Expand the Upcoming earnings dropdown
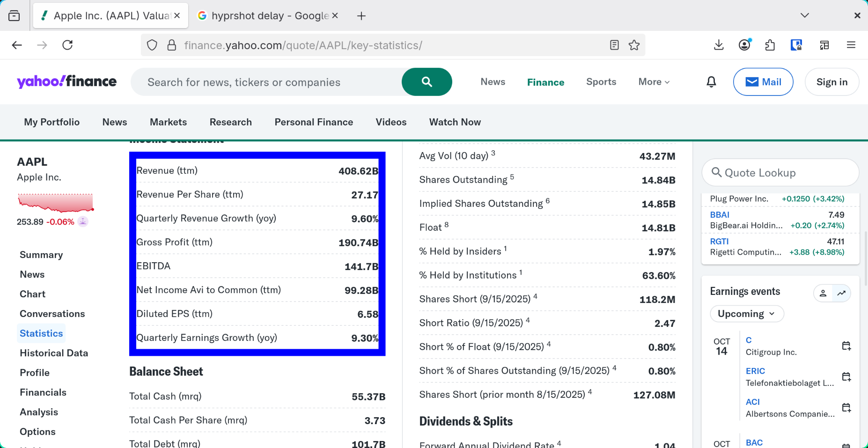 (x=746, y=314)
